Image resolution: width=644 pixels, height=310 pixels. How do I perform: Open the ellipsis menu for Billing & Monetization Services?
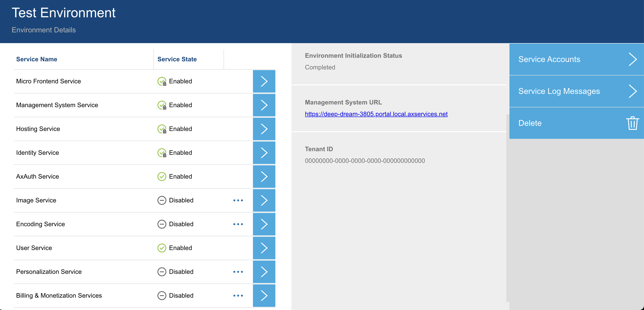238,295
